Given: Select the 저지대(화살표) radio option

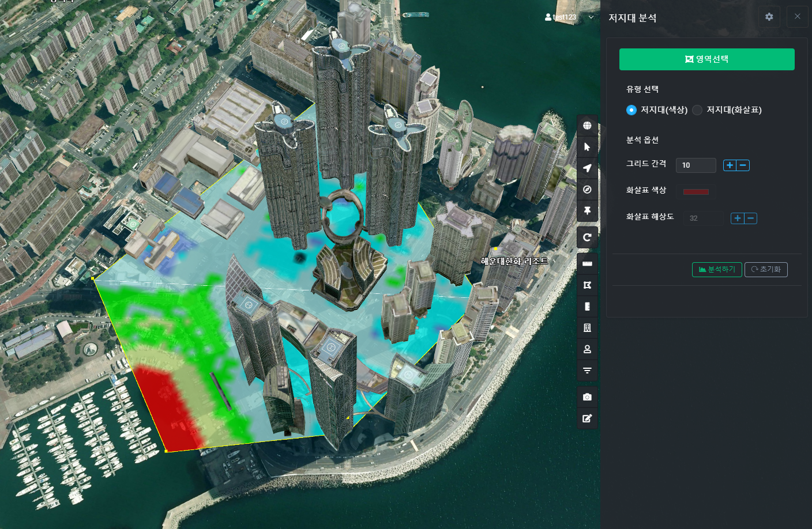Looking at the screenshot, I should 697,110.
